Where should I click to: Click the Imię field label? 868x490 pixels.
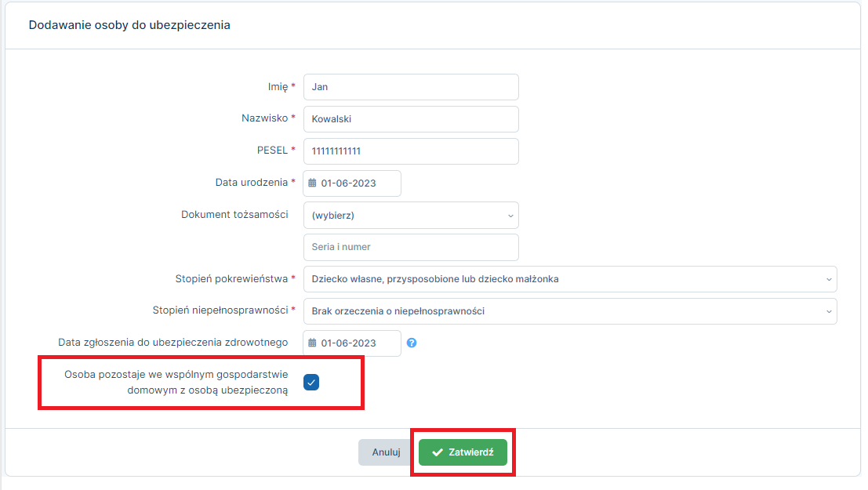coord(278,86)
